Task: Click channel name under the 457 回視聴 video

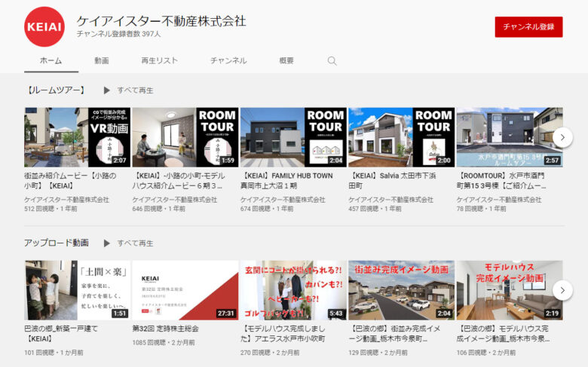Action: point(390,200)
